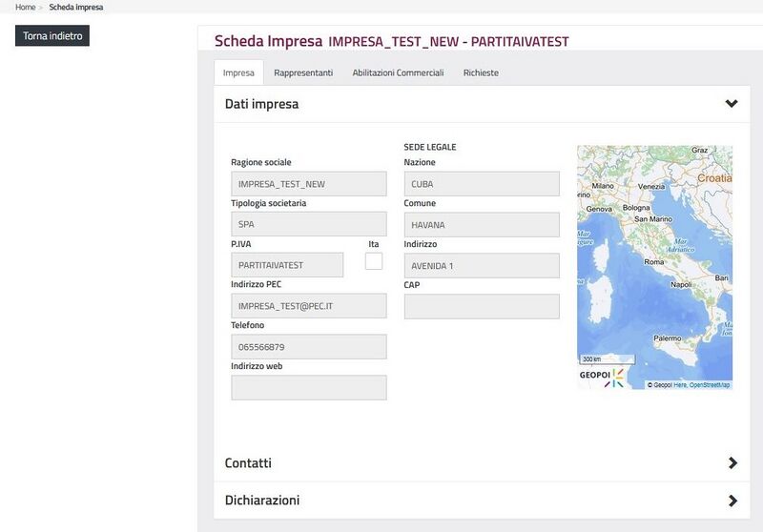Go to Home breadcrumb link
763x532 pixels.
pyautogui.click(x=26, y=7)
